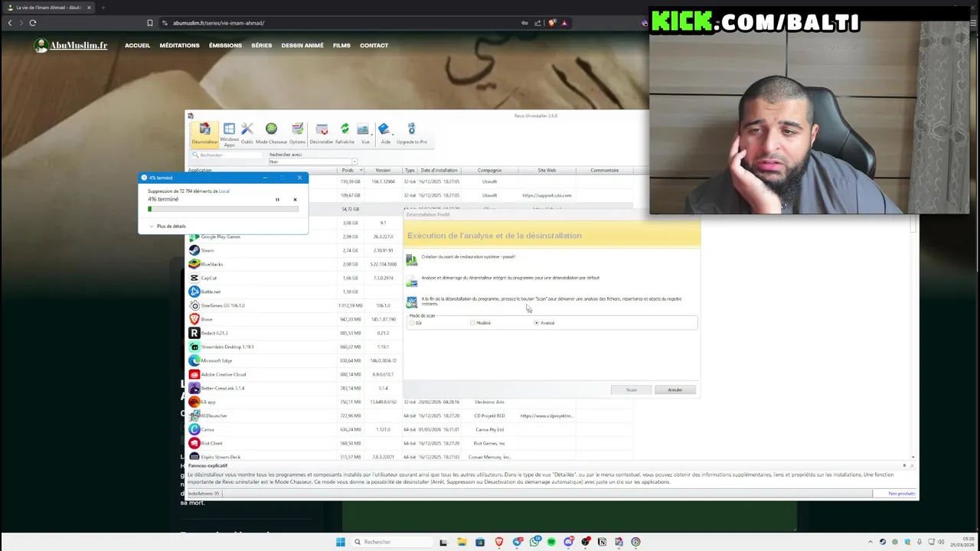Click the Upgrade to Pro icon
Image resolution: width=980 pixels, height=551 pixels.
coord(411,133)
